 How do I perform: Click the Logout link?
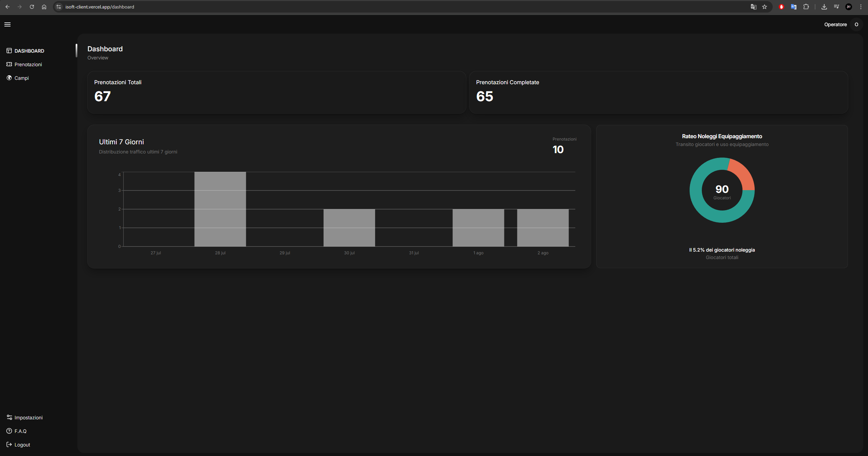point(22,445)
